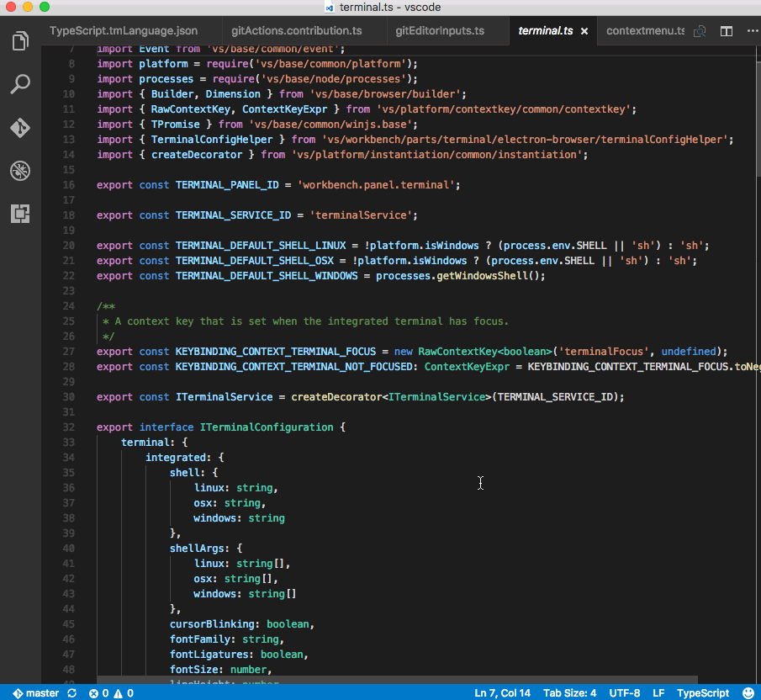Change the language mode TypeScript
This screenshot has width=761, height=700.
(x=703, y=693)
